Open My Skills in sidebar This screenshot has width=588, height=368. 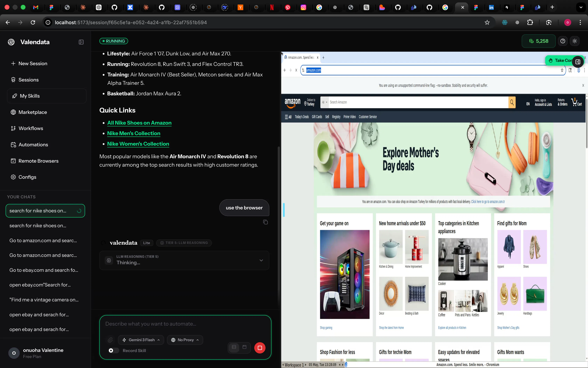47,96
